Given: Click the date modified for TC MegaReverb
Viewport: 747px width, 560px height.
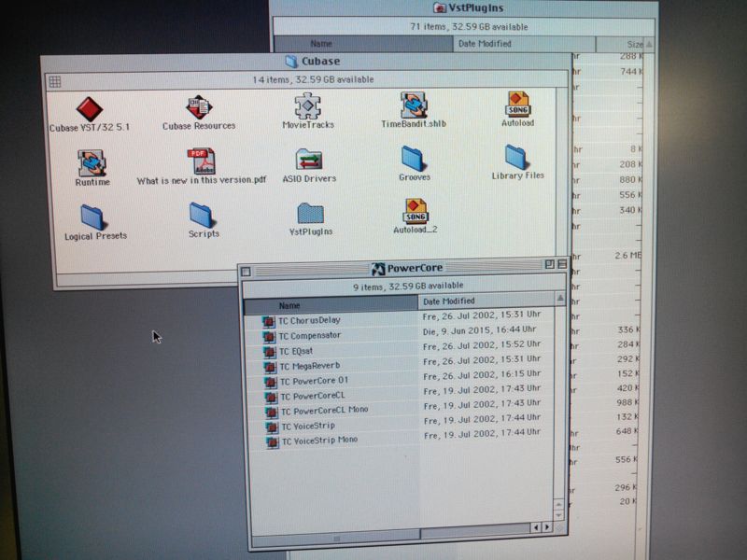Looking at the screenshot, I should tap(482, 360).
